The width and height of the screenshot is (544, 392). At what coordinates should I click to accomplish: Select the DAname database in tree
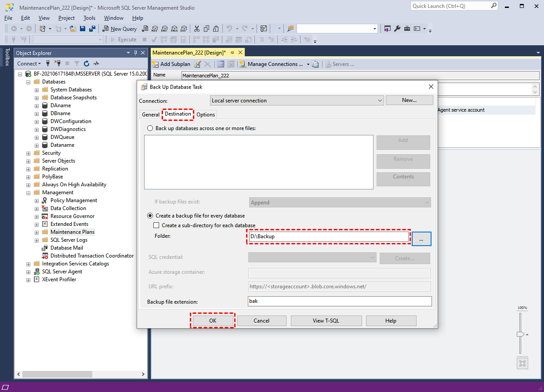click(x=61, y=105)
